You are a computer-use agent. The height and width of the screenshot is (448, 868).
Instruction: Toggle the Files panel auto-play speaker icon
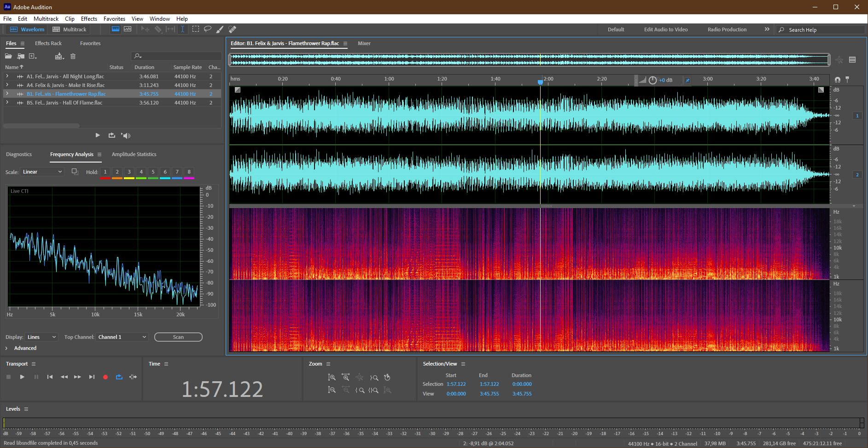coord(126,135)
